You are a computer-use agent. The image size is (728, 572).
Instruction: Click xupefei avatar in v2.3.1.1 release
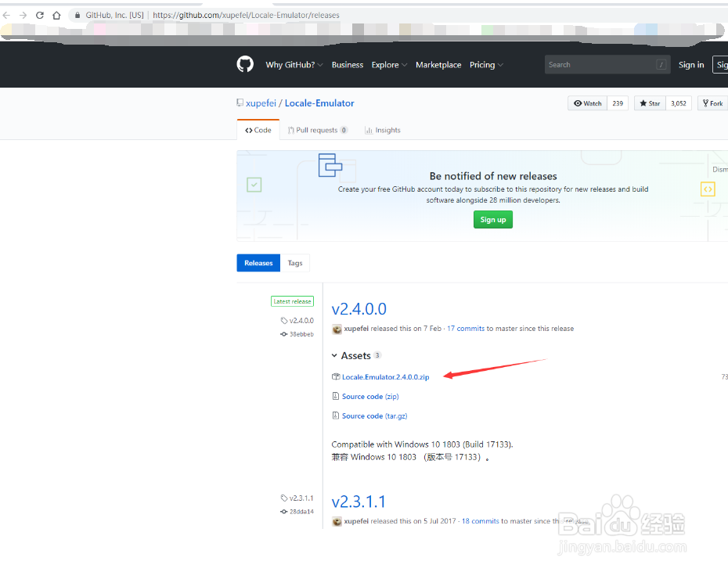337,521
